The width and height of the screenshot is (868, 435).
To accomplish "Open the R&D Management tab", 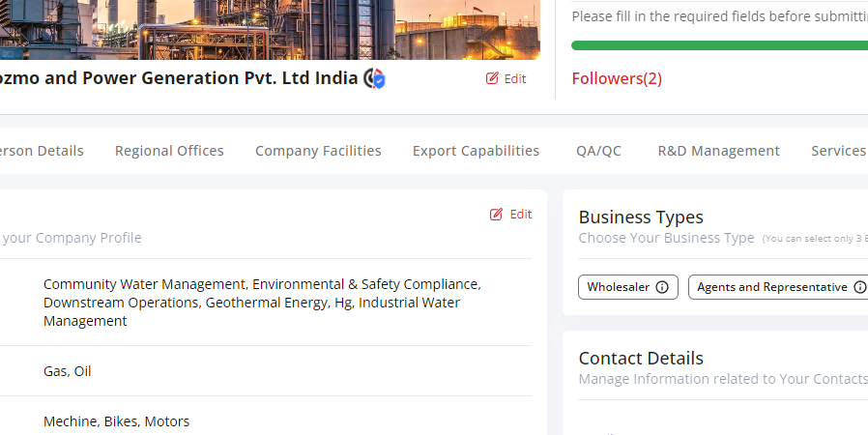I will point(718,151).
